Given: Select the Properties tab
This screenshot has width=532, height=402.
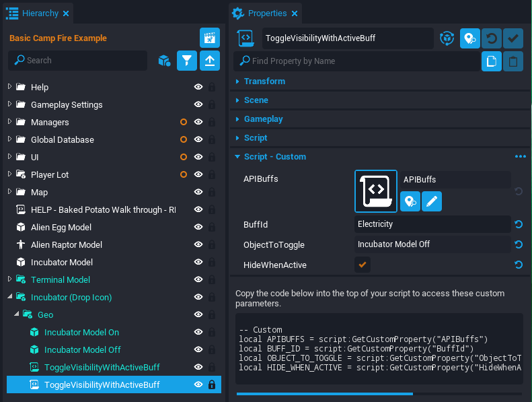Looking at the screenshot, I should point(266,13).
